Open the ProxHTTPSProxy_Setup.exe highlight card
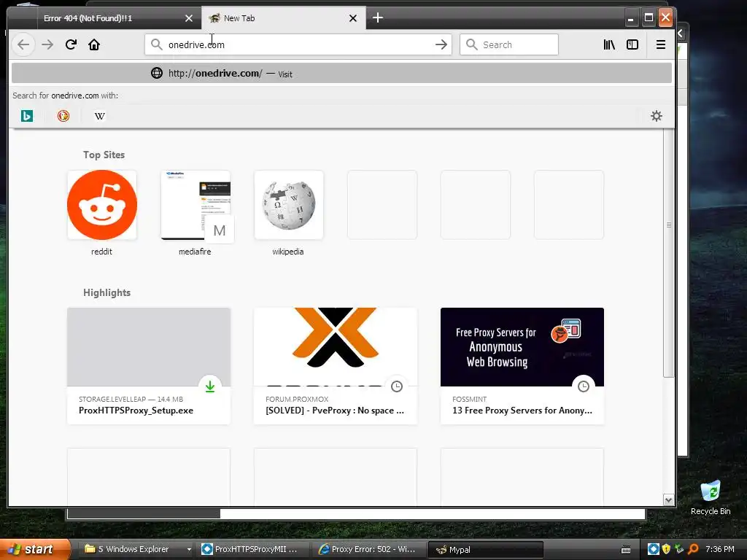 (x=149, y=366)
